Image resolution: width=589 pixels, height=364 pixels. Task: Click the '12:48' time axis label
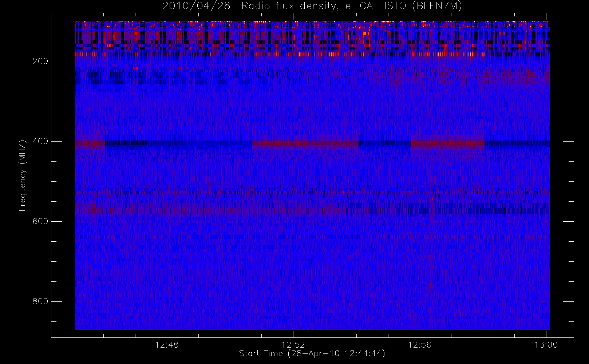(x=167, y=345)
